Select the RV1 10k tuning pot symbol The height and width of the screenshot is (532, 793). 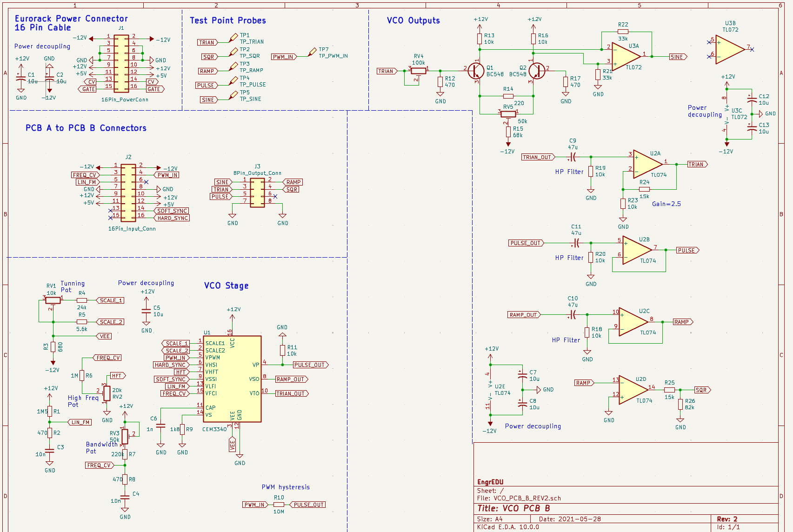53,300
